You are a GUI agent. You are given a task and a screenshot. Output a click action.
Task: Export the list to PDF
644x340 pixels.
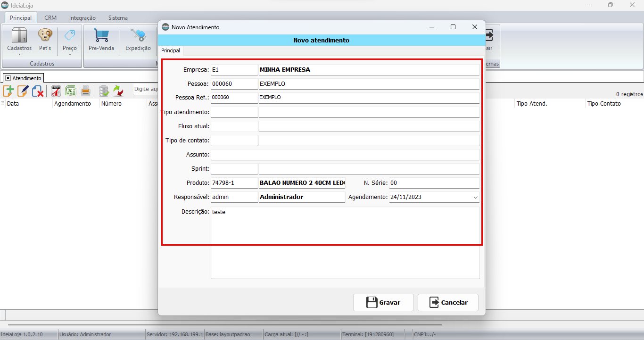click(x=56, y=91)
